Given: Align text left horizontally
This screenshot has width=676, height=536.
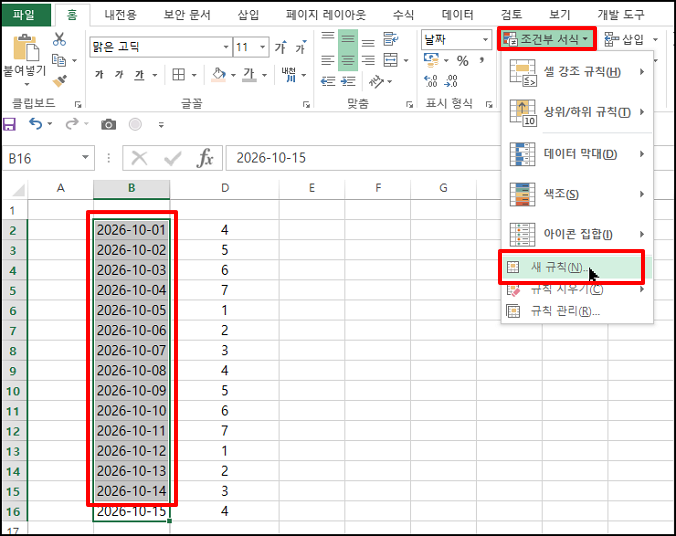Looking at the screenshot, I should 328,60.
